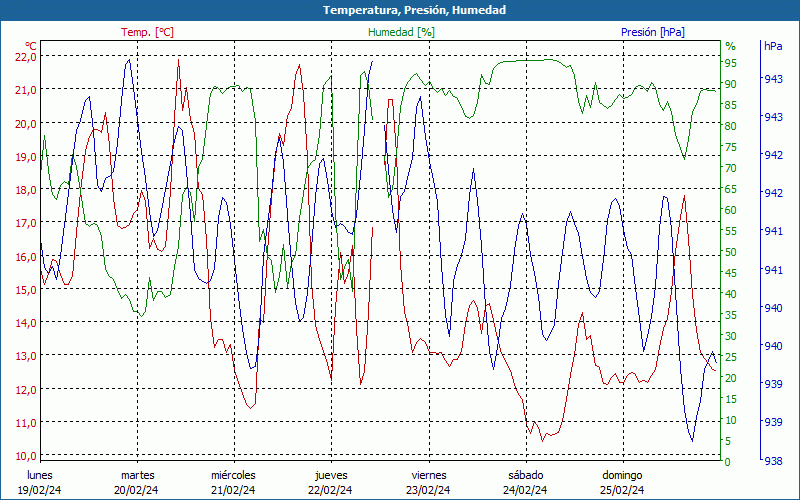Click the '13,0' temperature axis value
Viewport: 800px width, 500px height.
(26, 356)
